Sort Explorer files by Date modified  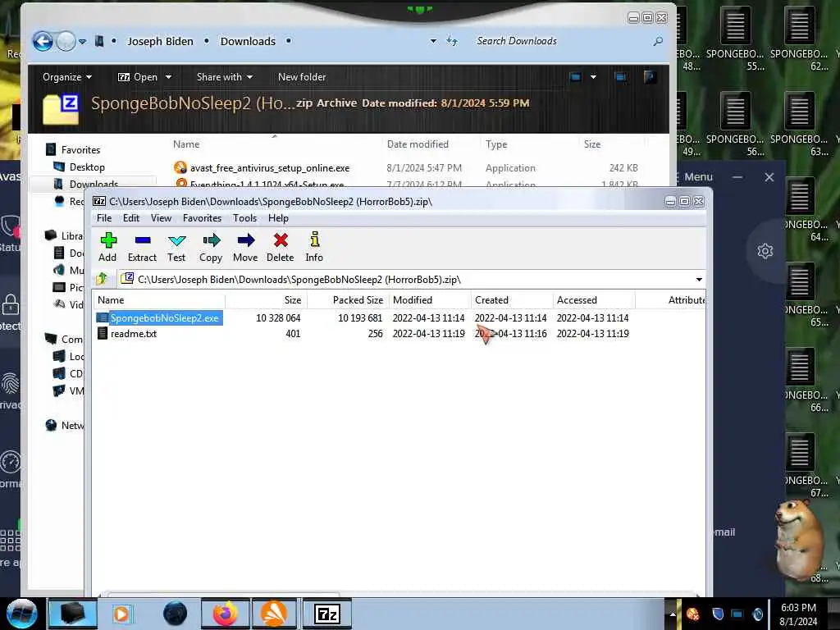(x=418, y=144)
